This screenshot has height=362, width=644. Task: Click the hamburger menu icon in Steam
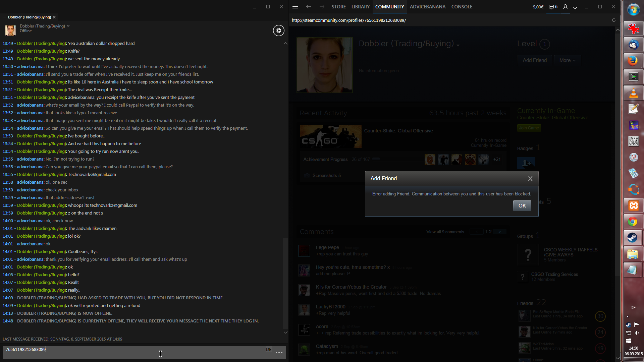295,7
